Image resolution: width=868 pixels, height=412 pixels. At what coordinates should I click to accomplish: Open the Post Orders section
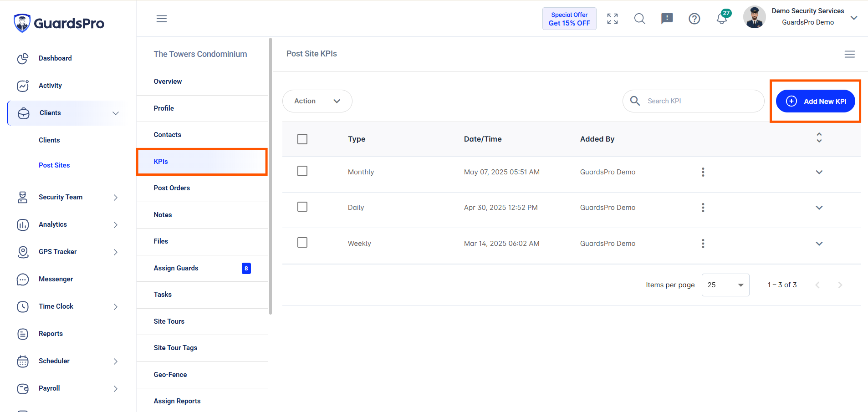[x=202, y=188]
